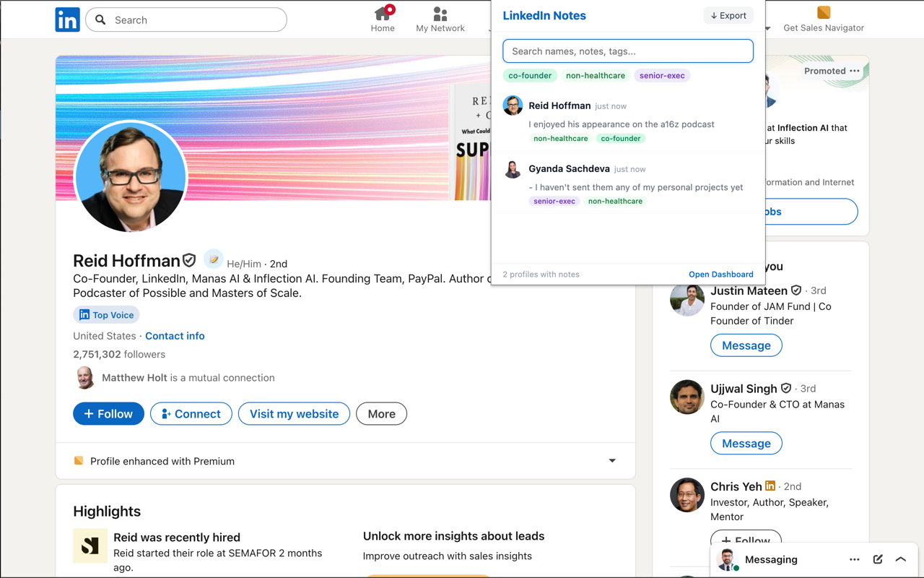Click the search magnifier icon

coord(101,20)
